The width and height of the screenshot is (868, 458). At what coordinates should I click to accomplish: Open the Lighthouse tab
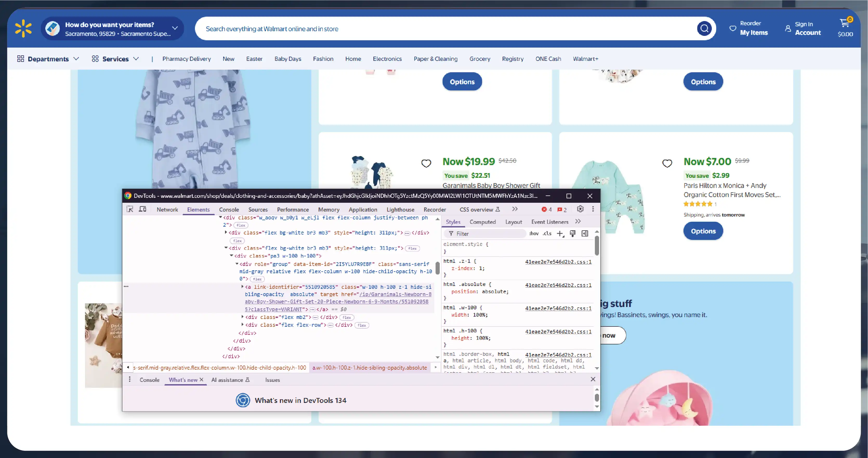tap(400, 209)
